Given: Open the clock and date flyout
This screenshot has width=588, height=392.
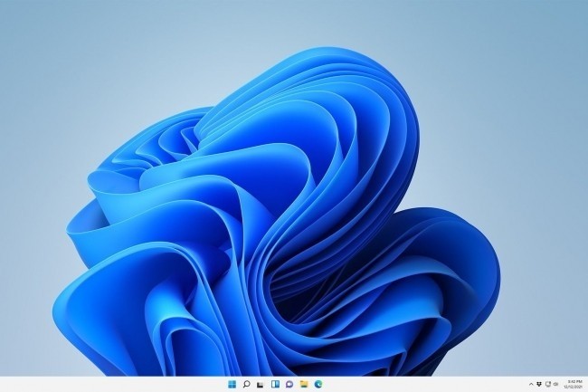Looking at the screenshot, I should [x=574, y=384].
